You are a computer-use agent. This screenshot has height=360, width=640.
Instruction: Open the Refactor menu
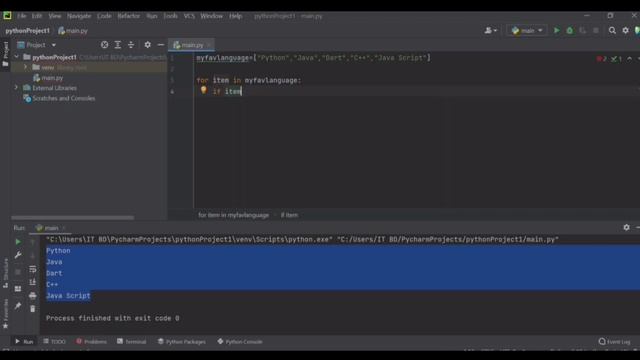(x=129, y=16)
